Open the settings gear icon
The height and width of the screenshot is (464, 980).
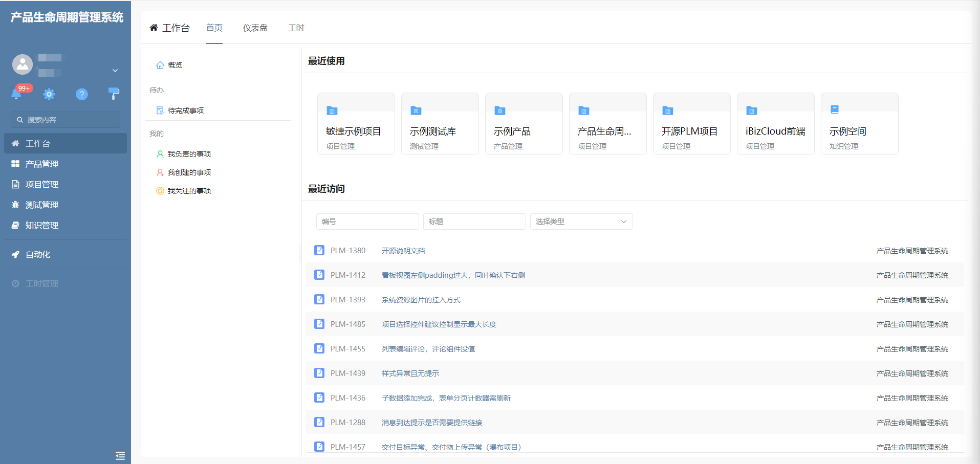(49, 94)
